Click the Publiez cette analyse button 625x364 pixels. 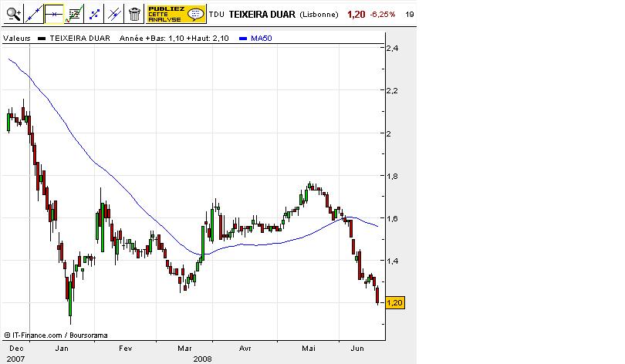tap(176, 15)
